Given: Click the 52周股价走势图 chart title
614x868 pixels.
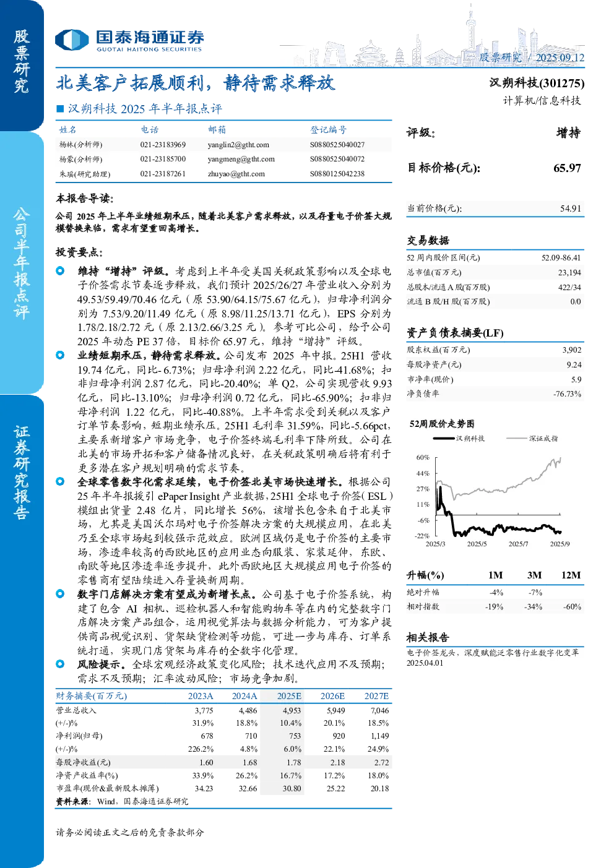Looking at the screenshot, I should pyautogui.click(x=442, y=424).
